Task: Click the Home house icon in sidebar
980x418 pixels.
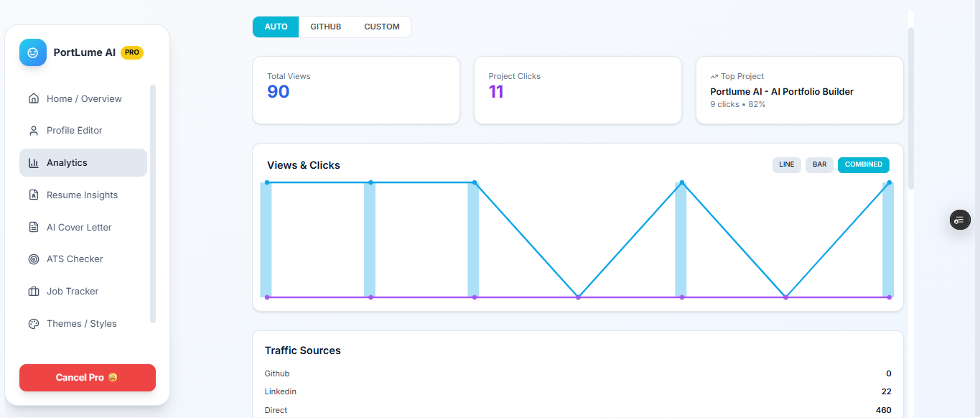Action: click(x=34, y=98)
